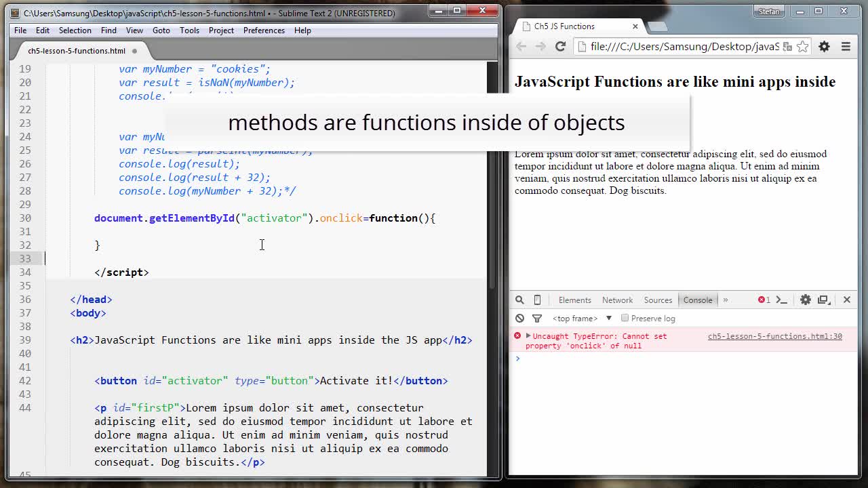Open the Edit menu in Sublime Text
The width and height of the screenshot is (868, 488).
click(x=42, y=30)
